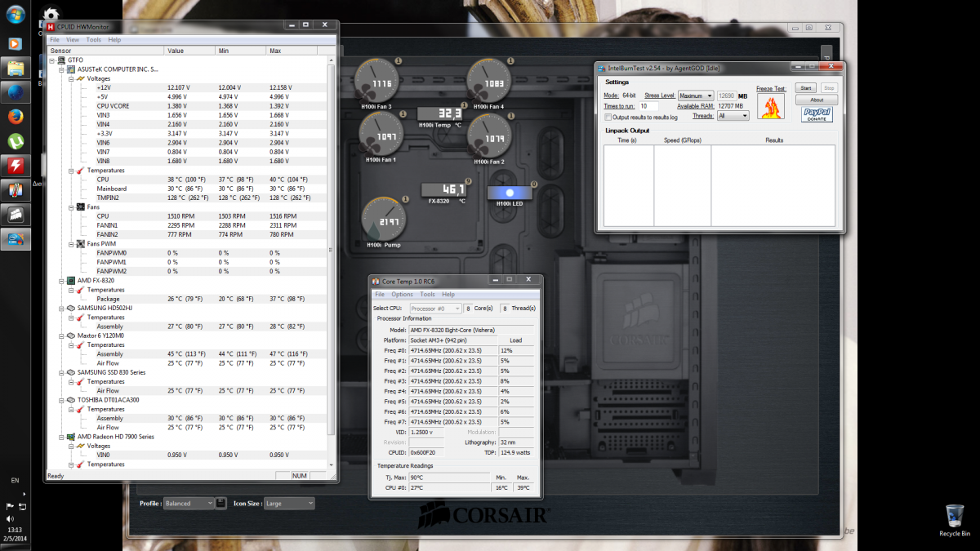The image size is (980, 551).
Task: Click Start button in IntelBurnTest
Action: (805, 87)
